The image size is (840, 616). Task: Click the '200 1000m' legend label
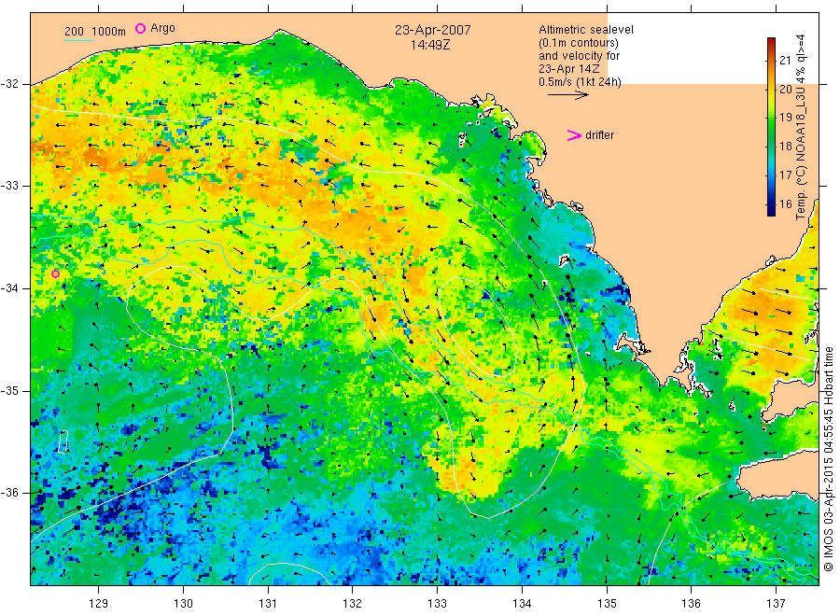tap(95, 31)
